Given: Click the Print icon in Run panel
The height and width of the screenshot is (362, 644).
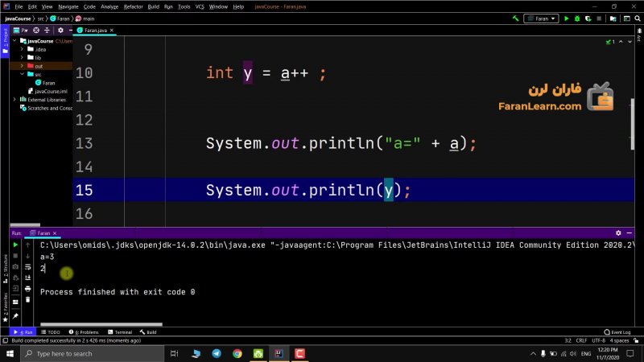Looking at the screenshot, I should click(x=27, y=288).
